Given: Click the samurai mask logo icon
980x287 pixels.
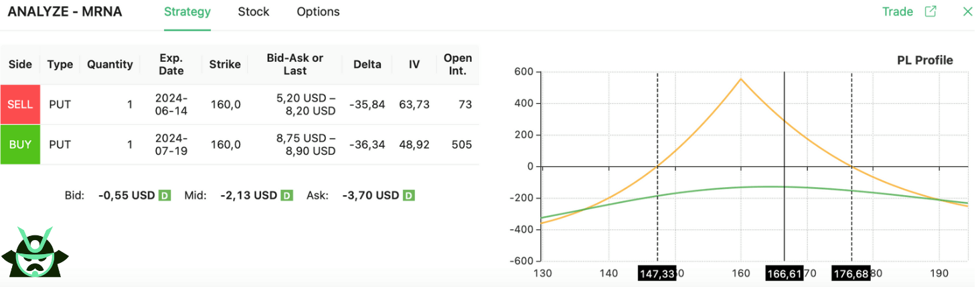Looking at the screenshot, I should 35,253.
